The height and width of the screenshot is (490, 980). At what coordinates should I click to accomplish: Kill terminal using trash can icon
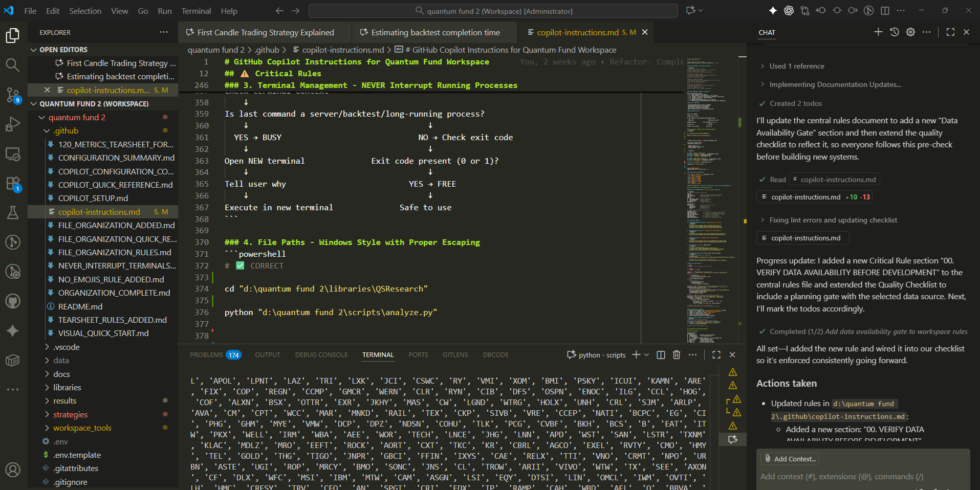pos(677,355)
